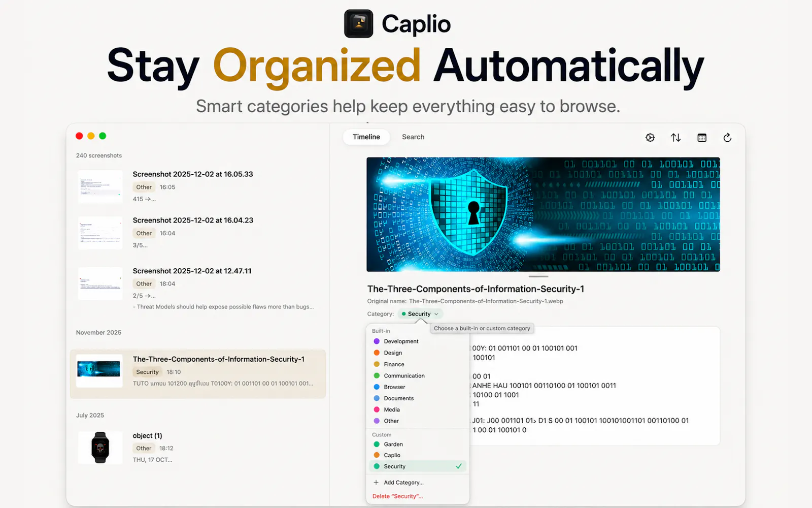The height and width of the screenshot is (508, 812).
Task: Click the detail title The-Three-Components-of-Information-Security-1
Action: coord(476,289)
